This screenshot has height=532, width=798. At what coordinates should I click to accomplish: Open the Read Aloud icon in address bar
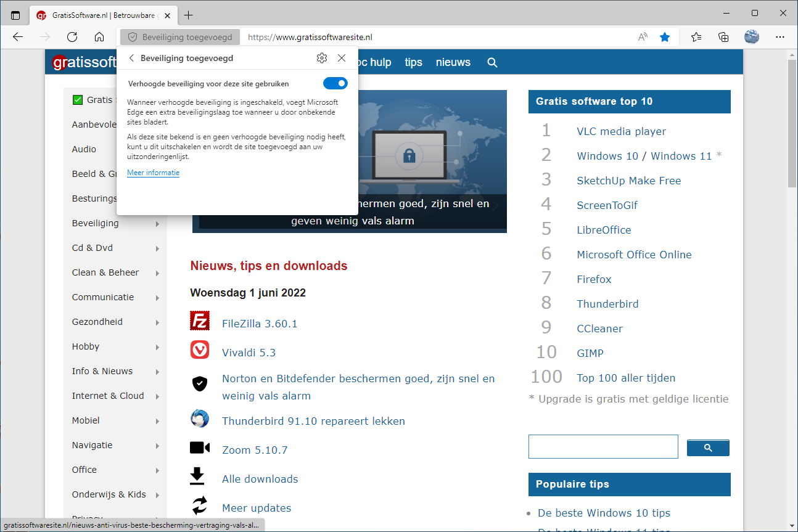coord(643,37)
